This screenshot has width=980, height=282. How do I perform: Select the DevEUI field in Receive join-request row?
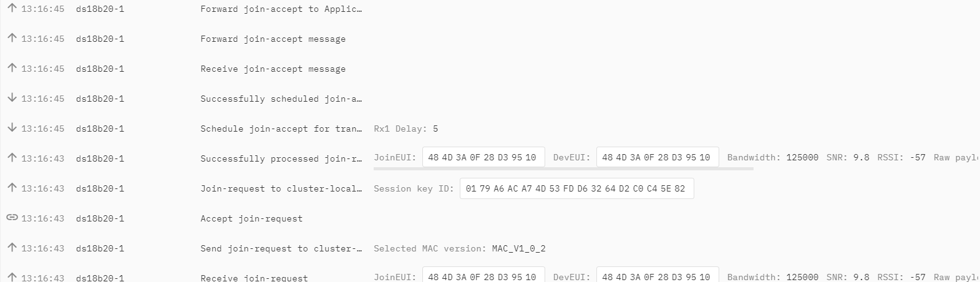pyautogui.click(x=657, y=275)
